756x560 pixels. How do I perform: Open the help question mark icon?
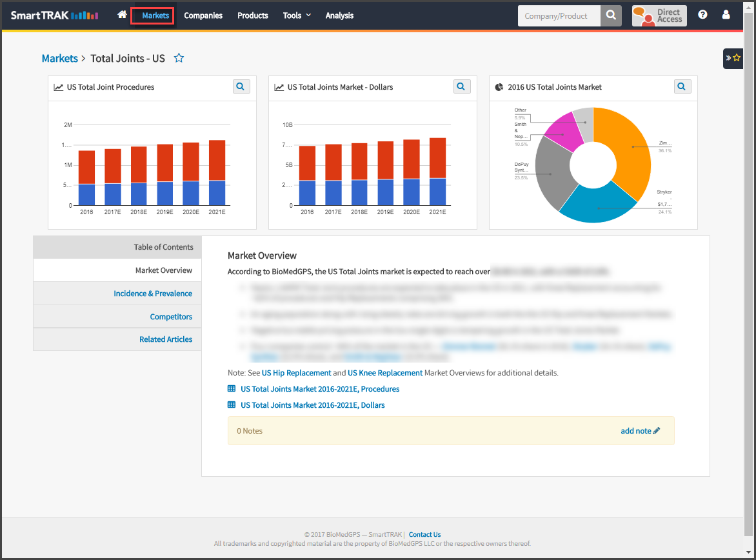702,15
